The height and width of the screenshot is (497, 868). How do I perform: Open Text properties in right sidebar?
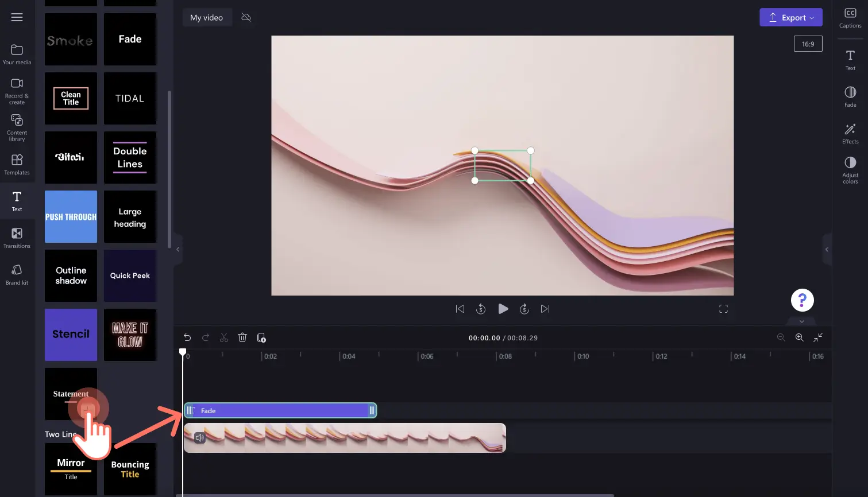point(850,60)
